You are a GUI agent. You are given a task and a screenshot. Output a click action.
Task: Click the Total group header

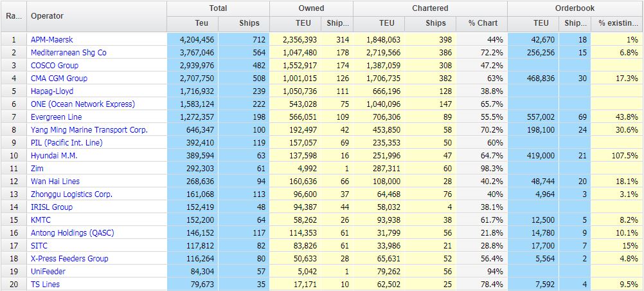pos(218,8)
